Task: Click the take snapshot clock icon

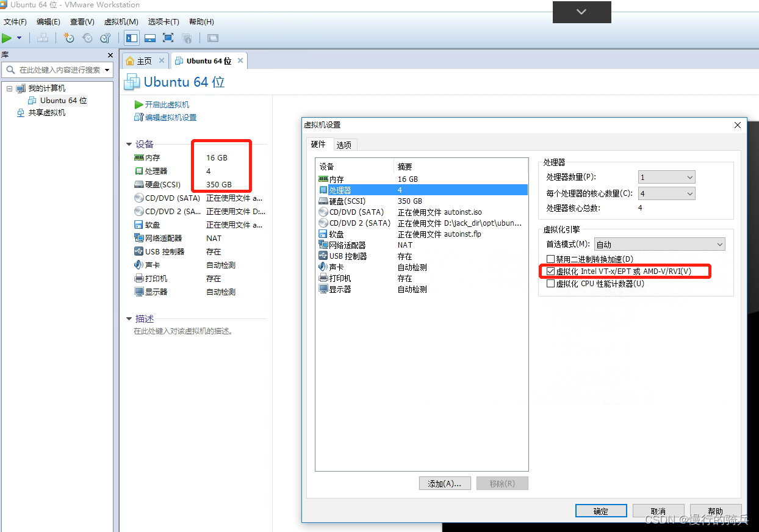Action: point(69,38)
